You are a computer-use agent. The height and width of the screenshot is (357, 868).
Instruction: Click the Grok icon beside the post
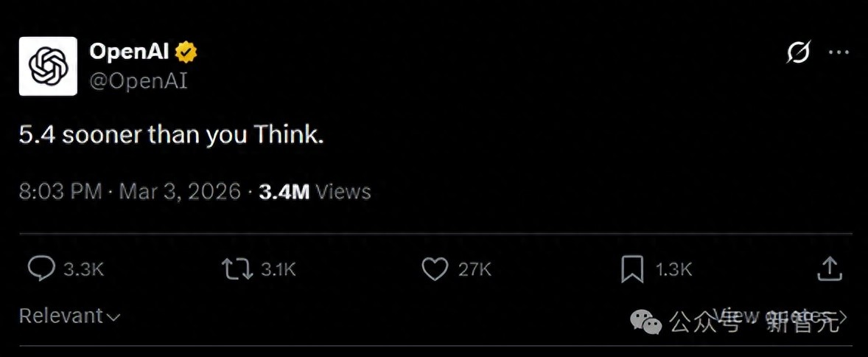click(x=799, y=52)
